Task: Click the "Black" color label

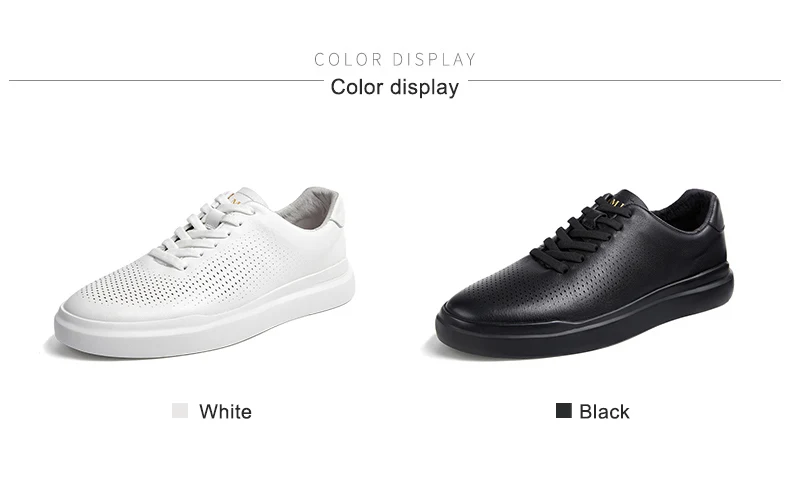Action: point(604,411)
